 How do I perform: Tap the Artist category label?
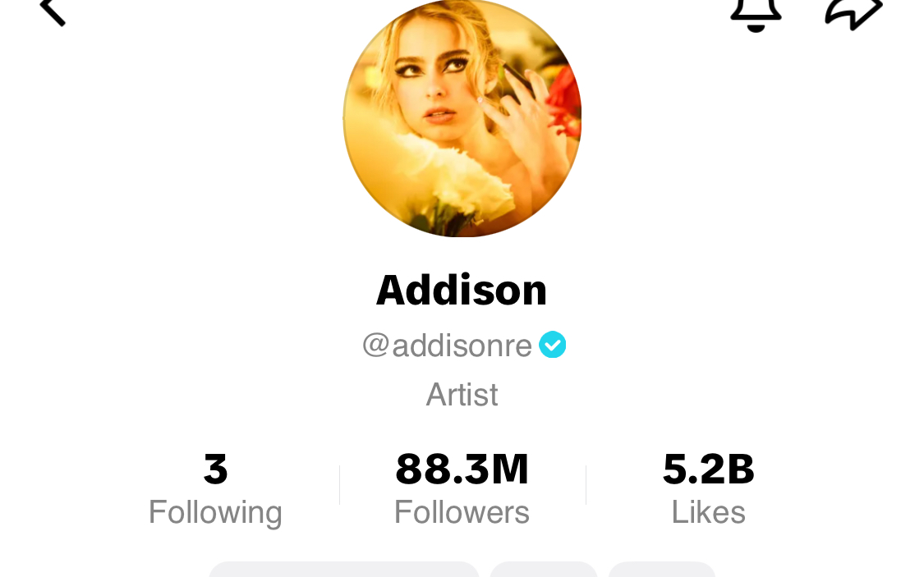pos(462,395)
